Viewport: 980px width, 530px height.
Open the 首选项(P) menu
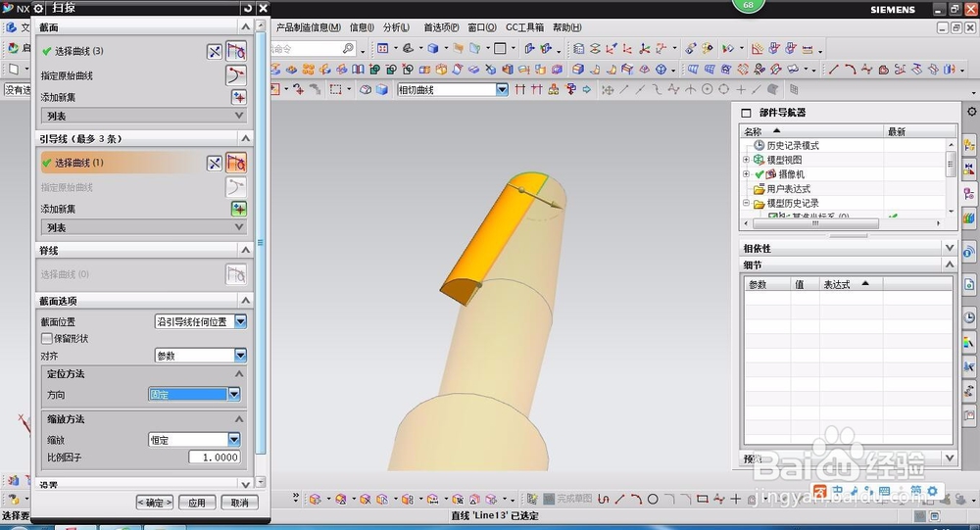pos(441,27)
